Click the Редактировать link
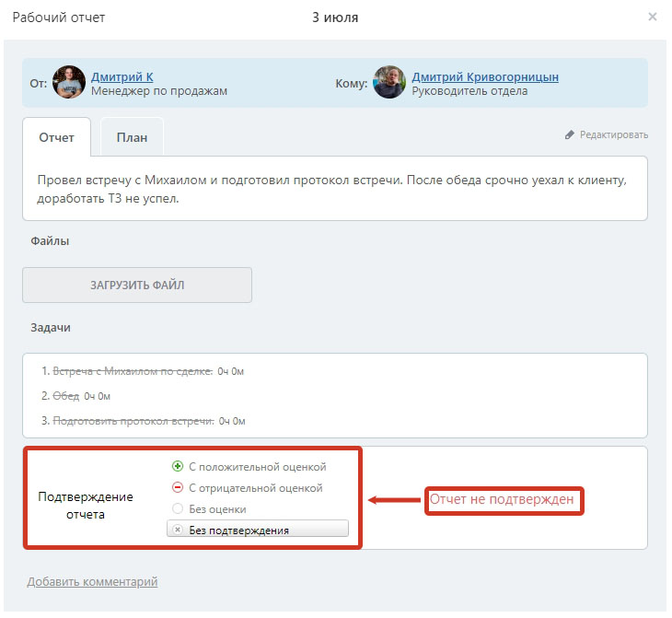672x618 pixels. pyautogui.click(x=614, y=134)
